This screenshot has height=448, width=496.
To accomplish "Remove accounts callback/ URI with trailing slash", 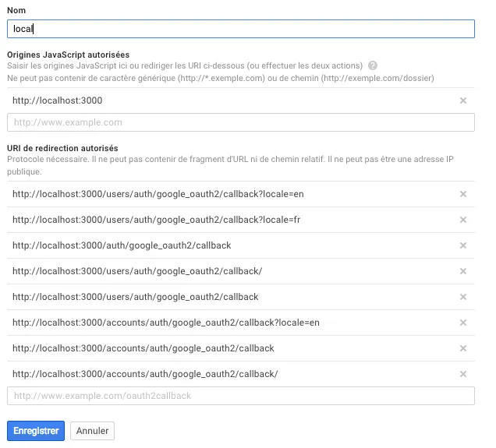I will [463, 374].
